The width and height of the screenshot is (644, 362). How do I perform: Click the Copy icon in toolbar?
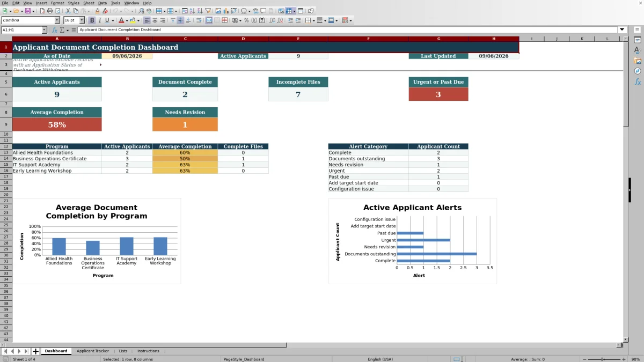tap(76, 11)
